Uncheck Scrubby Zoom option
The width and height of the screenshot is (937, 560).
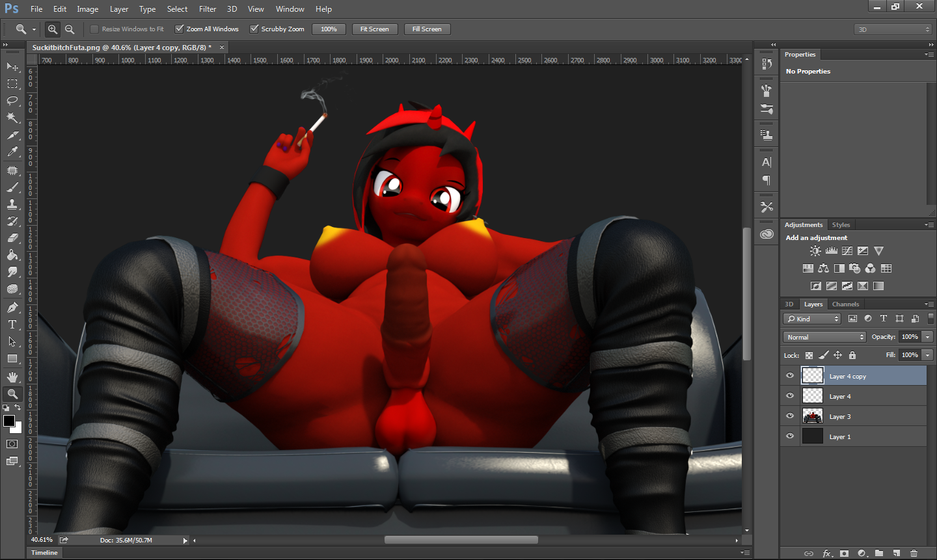pyautogui.click(x=254, y=29)
